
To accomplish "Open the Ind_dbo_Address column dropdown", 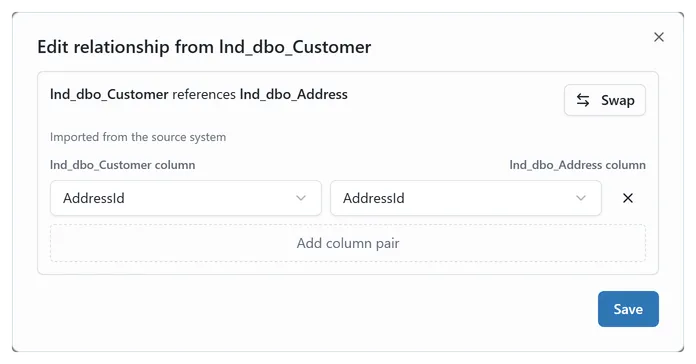I will 466,198.
